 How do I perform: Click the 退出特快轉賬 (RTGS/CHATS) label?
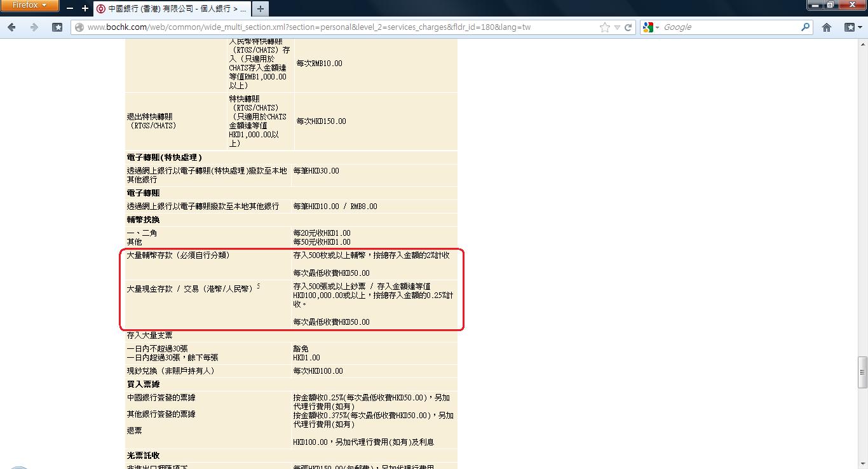pos(151,121)
